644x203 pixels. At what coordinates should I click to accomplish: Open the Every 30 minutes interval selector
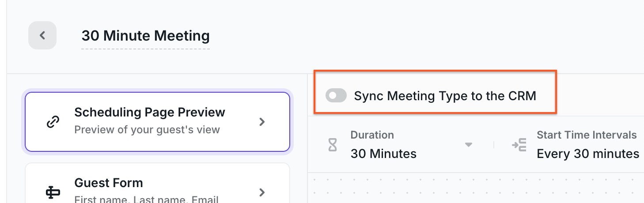[x=587, y=154]
